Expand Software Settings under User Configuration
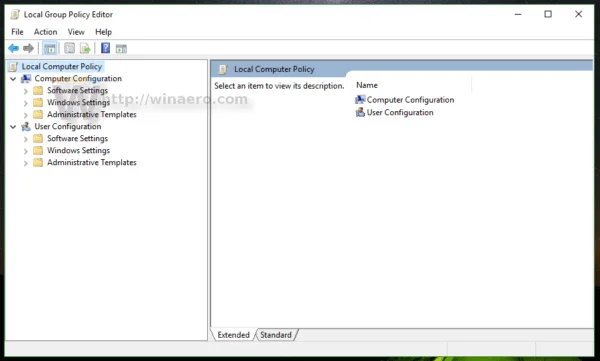 [x=26, y=139]
